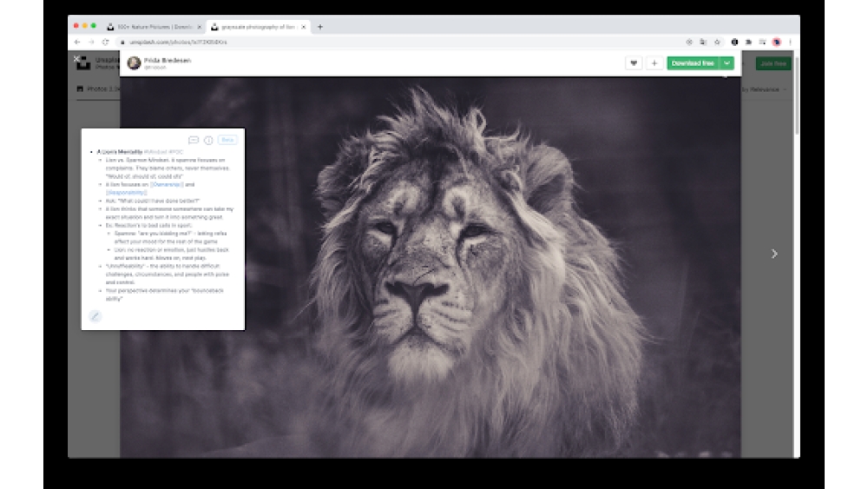Reload the page with the refresh icon
Viewport: 868px width, 489px height.
pos(105,42)
